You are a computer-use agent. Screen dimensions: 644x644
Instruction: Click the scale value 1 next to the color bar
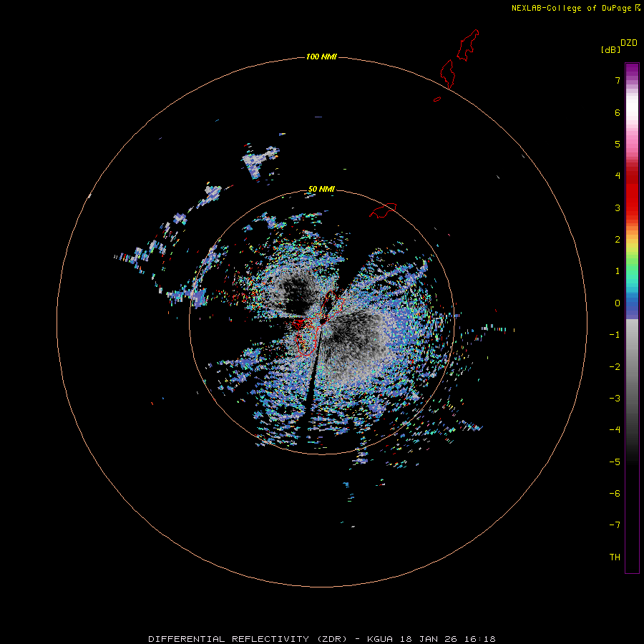[618, 271]
